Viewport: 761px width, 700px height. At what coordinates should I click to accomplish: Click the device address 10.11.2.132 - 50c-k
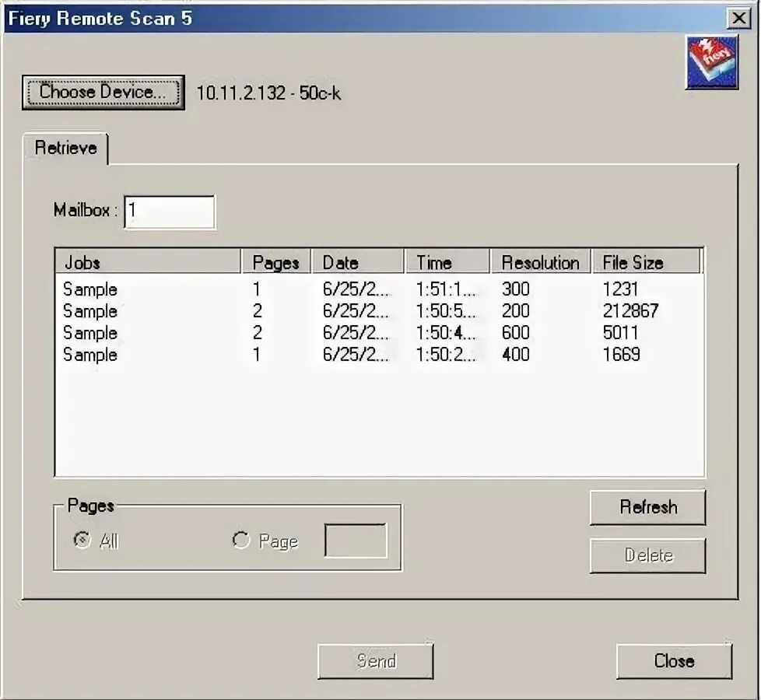[x=268, y=93]
